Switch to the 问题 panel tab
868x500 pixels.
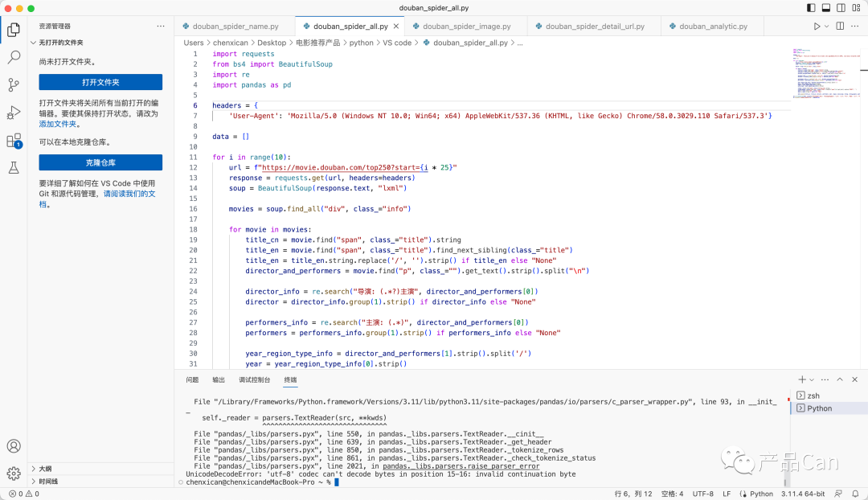click(192, 379)
